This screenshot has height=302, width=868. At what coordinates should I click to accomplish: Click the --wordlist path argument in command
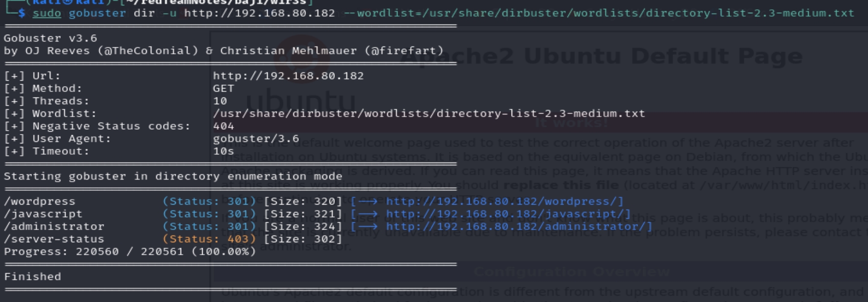(599, 13)
